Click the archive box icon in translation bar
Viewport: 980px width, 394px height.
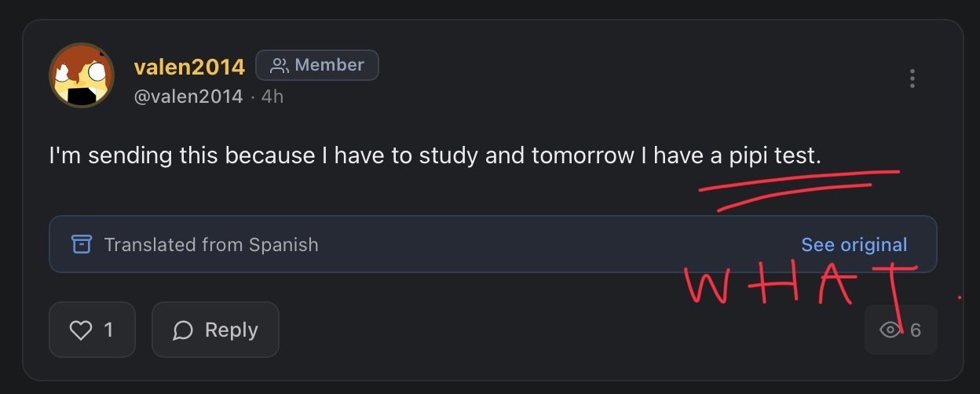pyautogui.click(x=82, y=244)
